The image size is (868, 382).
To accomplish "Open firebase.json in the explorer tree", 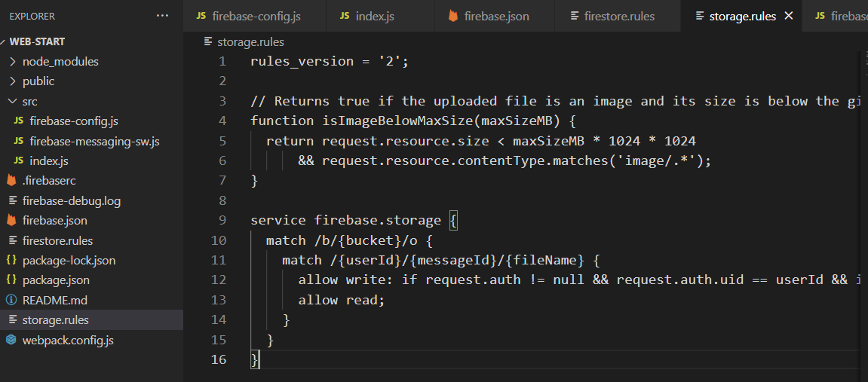I will point(55,221).
